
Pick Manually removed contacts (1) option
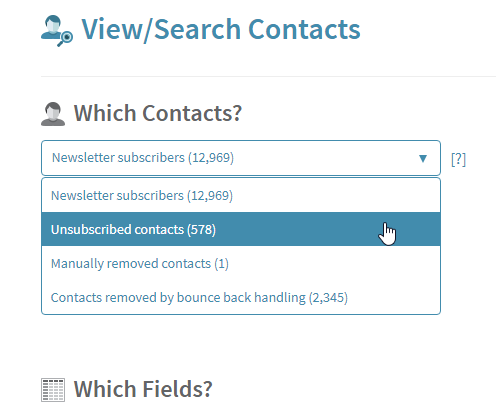241,264
